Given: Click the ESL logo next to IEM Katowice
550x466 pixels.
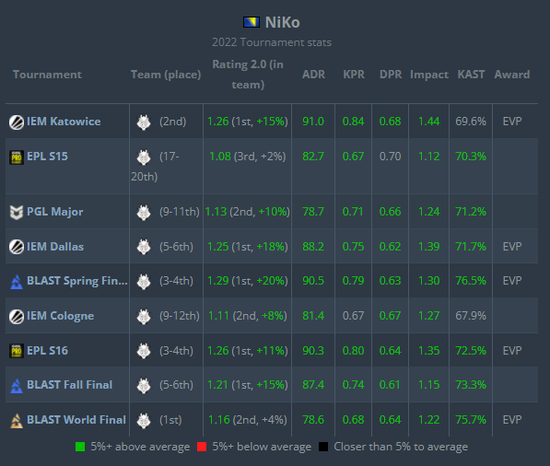Looking at the screenshot, I should [x=16, y=122].
